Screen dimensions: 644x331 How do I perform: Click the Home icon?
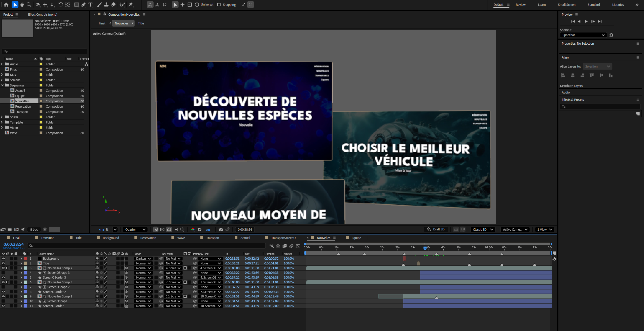6,5
